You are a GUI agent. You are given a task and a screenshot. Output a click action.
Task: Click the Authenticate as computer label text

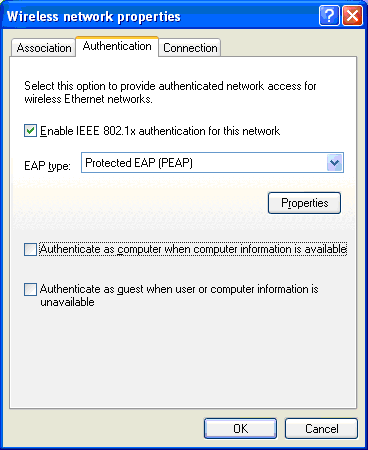[193, 249]
